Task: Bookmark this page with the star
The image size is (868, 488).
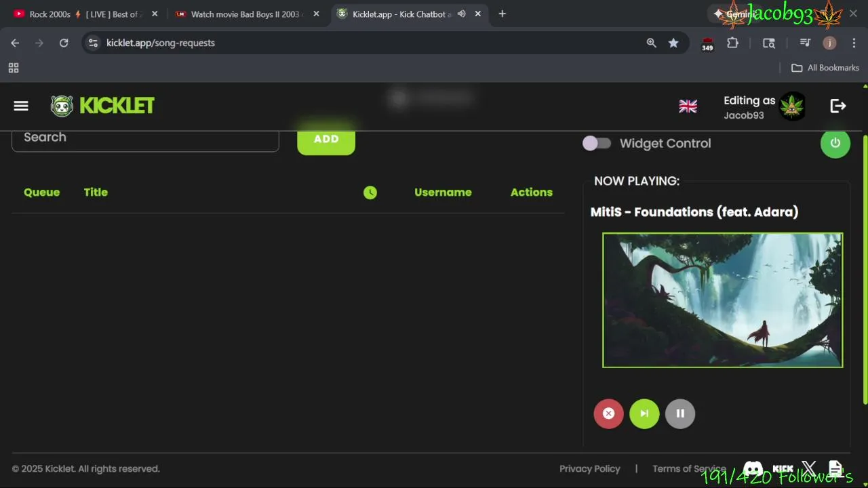Action: point(673,43)
